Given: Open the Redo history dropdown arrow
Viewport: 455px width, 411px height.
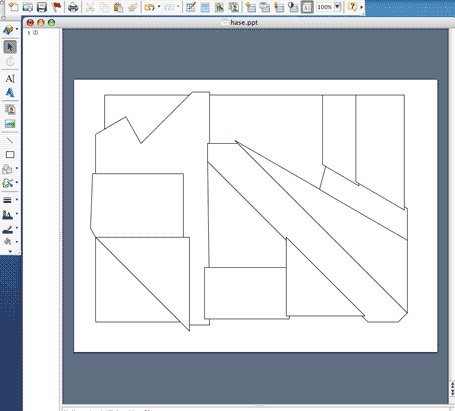Looking at the screenshot, I should pos(178,7).
